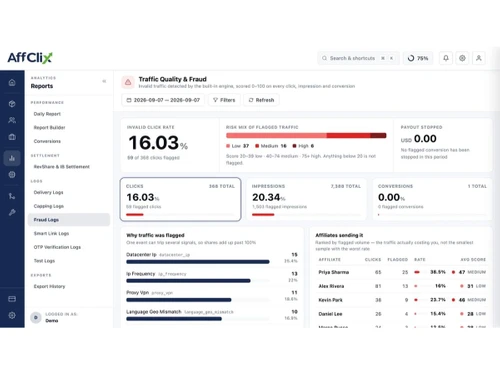Click the 16.03% invalid click rate value
Screen dimensions: 500x375
(x=158, y=143)
